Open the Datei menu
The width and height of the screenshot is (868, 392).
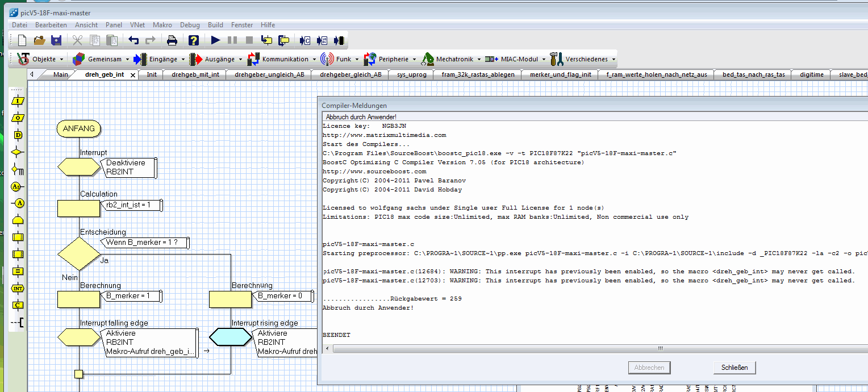19,25
